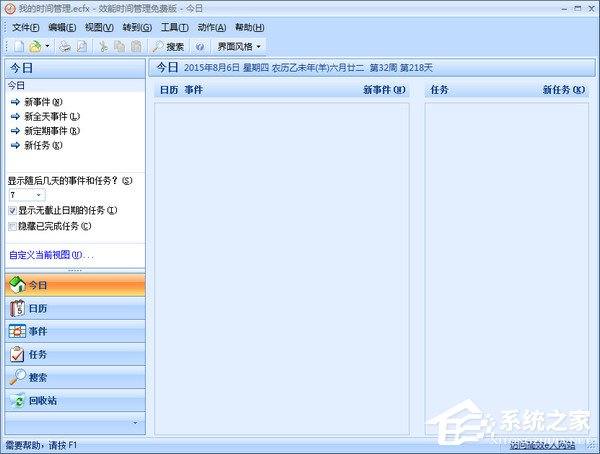
Task: Expand the open file dropdown arrow
Action: pos(47,46)
